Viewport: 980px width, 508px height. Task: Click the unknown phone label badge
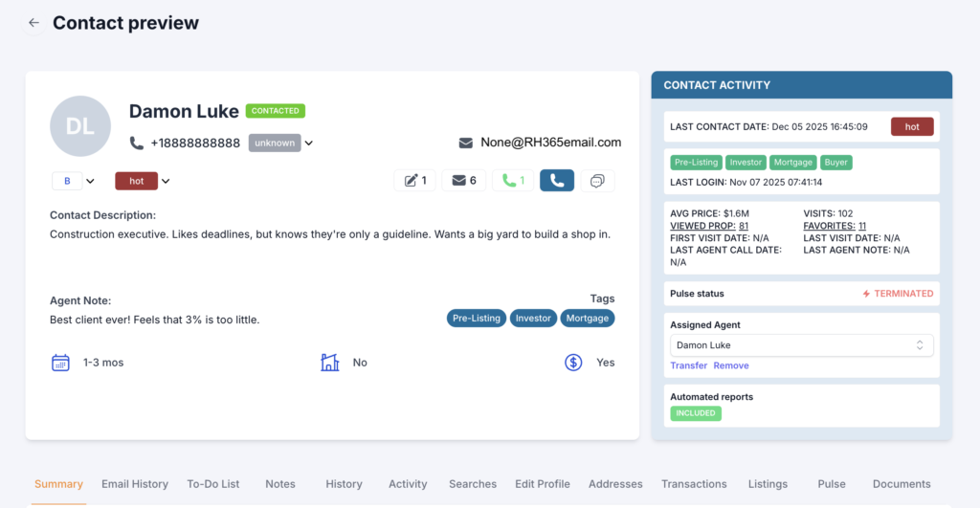pos(275,144)
